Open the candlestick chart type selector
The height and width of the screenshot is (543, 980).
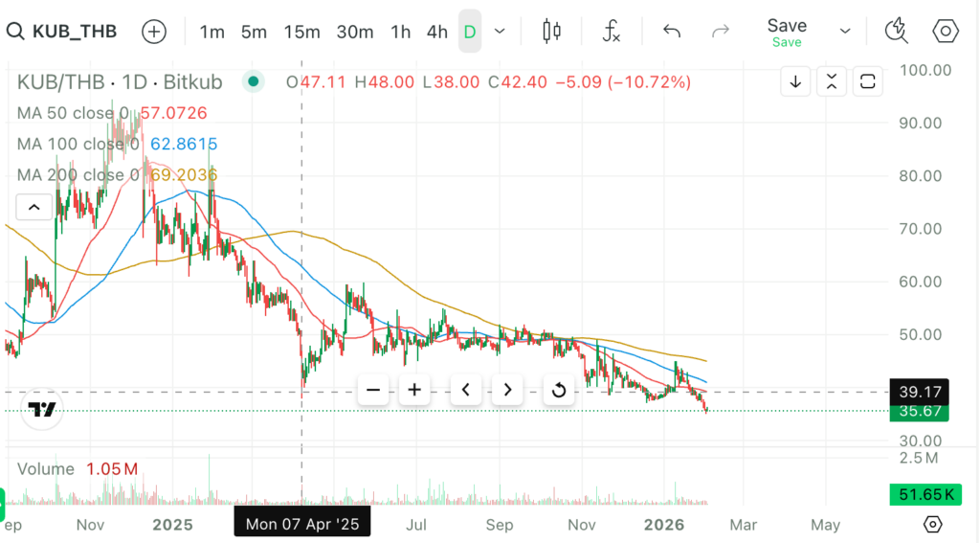coord(551,32)
